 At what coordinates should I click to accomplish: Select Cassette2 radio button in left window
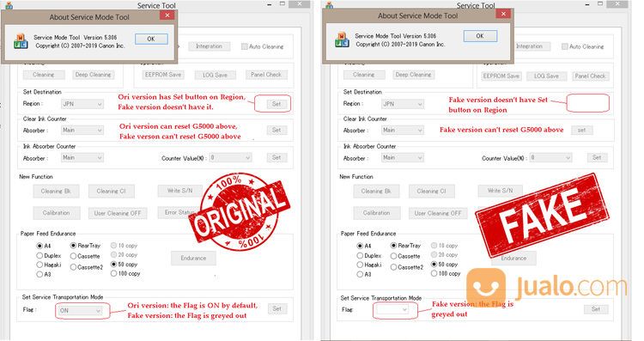click(x=73, y=267)
